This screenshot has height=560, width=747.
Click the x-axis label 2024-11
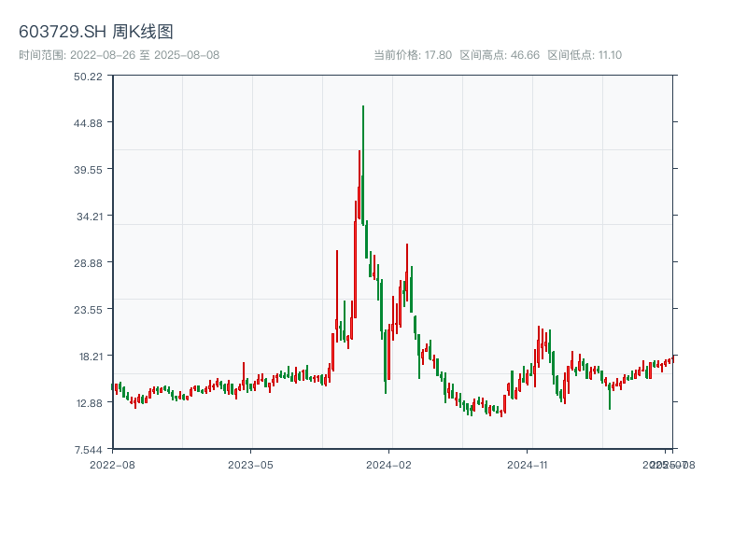(x=527, y=465)
